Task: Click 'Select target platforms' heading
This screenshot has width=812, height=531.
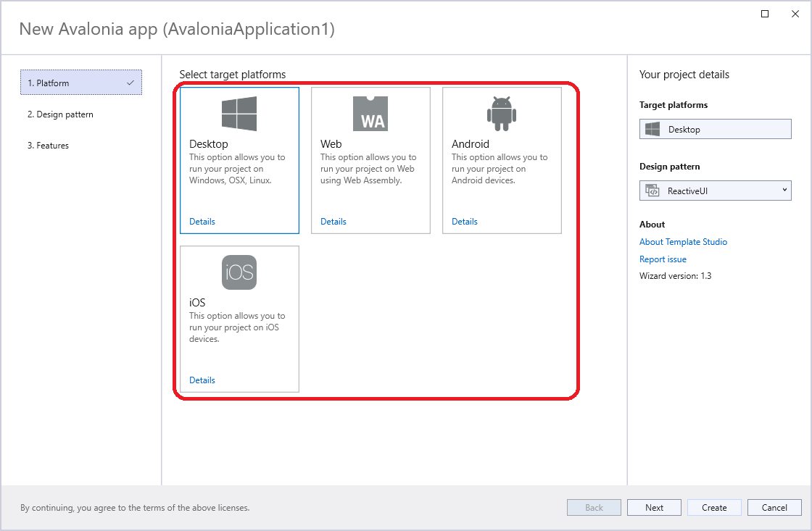Action: (x=233, y=75)
